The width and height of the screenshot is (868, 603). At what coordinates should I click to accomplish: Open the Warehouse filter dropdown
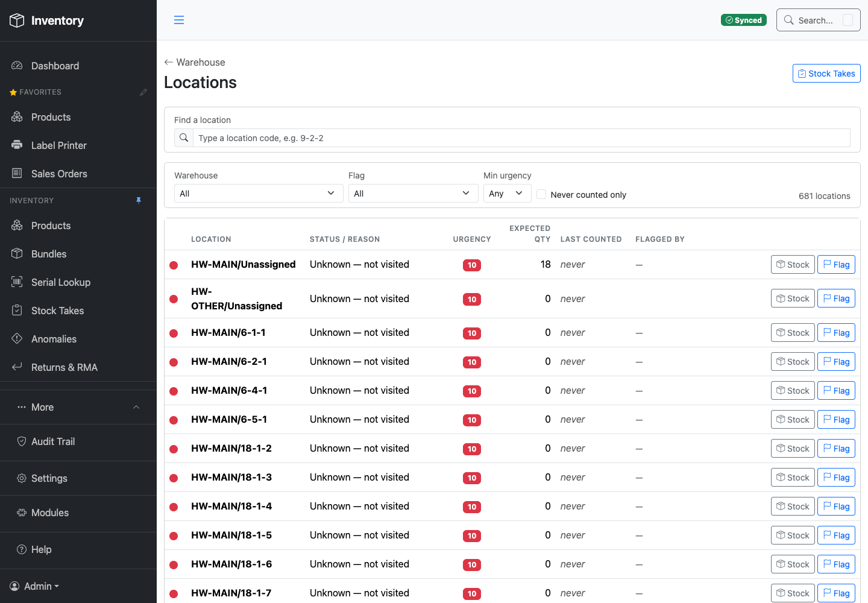pyautogui.click(x=259, y=194)
